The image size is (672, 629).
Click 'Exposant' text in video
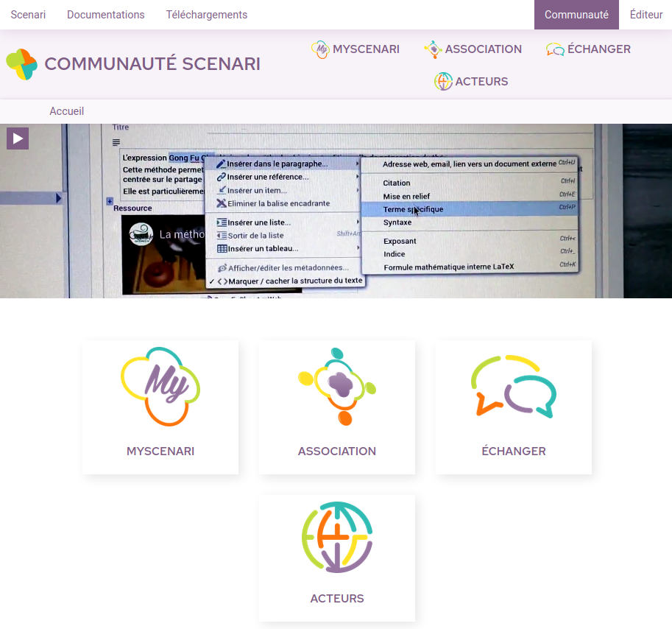[400, 241]
